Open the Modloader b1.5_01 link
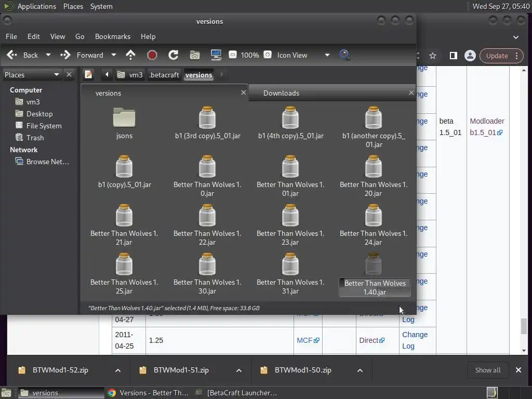The image size is (532, 399). pos(486,127)
